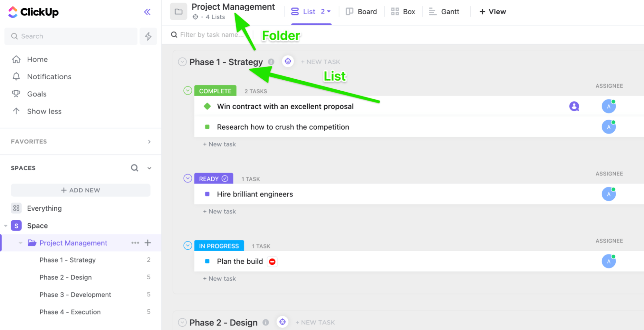Open the List view dropdown arrow
This screenshot has width=644, height=330.
[329, 12]
